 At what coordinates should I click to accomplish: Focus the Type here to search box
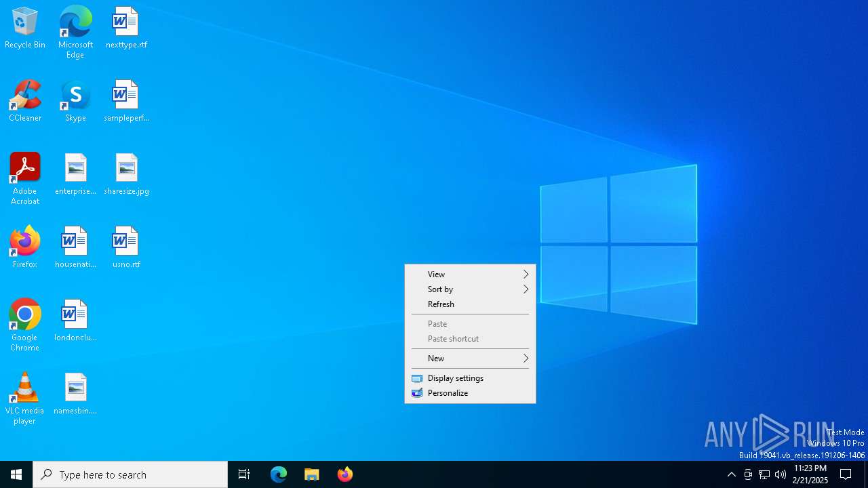click(x=130, y=474)
